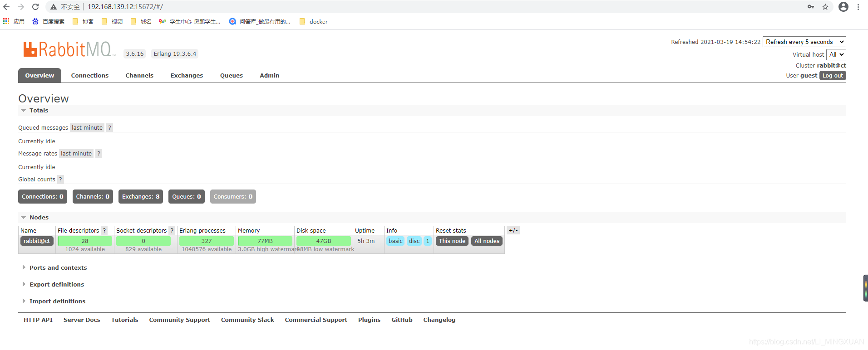Bookmark this page with star icon
This screenshot has height=350, width=868.
825,7
